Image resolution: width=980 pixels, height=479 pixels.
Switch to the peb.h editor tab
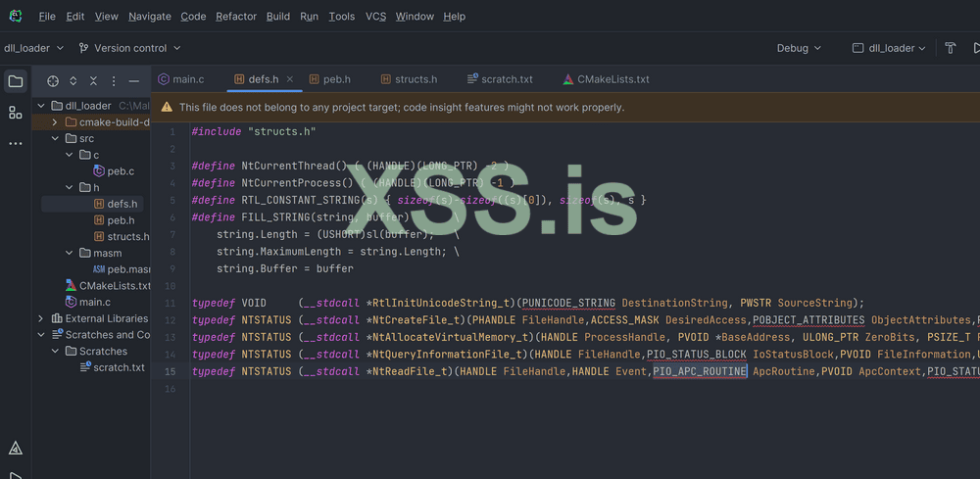(x=329, y=79)
